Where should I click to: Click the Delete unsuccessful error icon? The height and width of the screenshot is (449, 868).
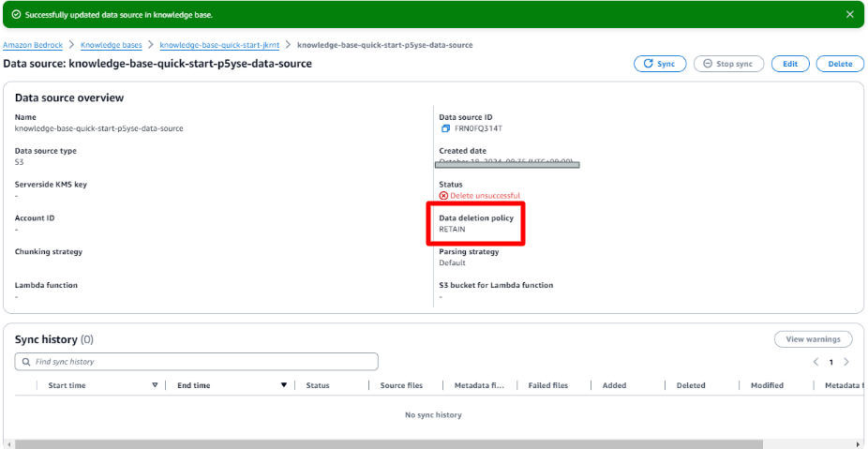pyautogui.click(x=443, y=195)
